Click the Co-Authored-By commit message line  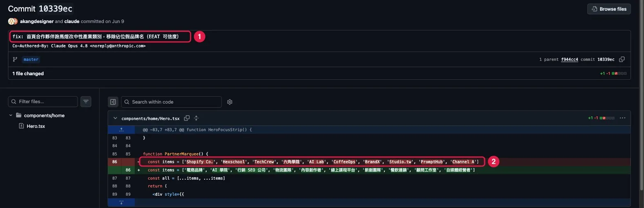[x=79, y=46]
